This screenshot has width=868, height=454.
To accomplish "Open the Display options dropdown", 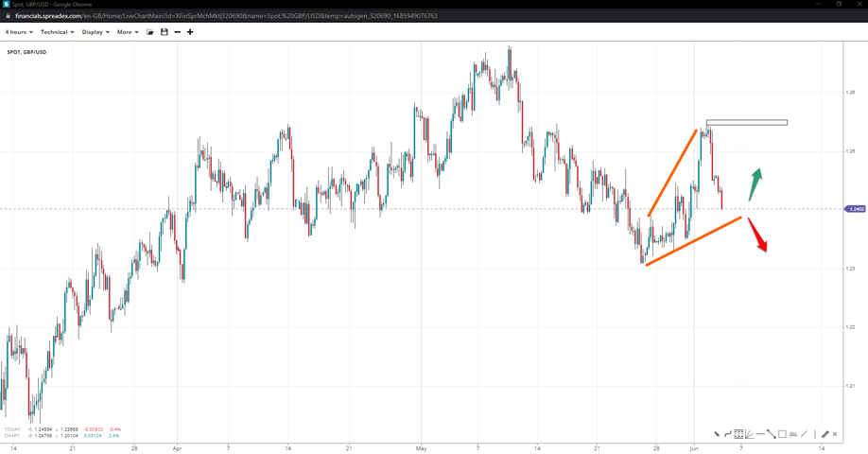I will click(x=95, y=32).
